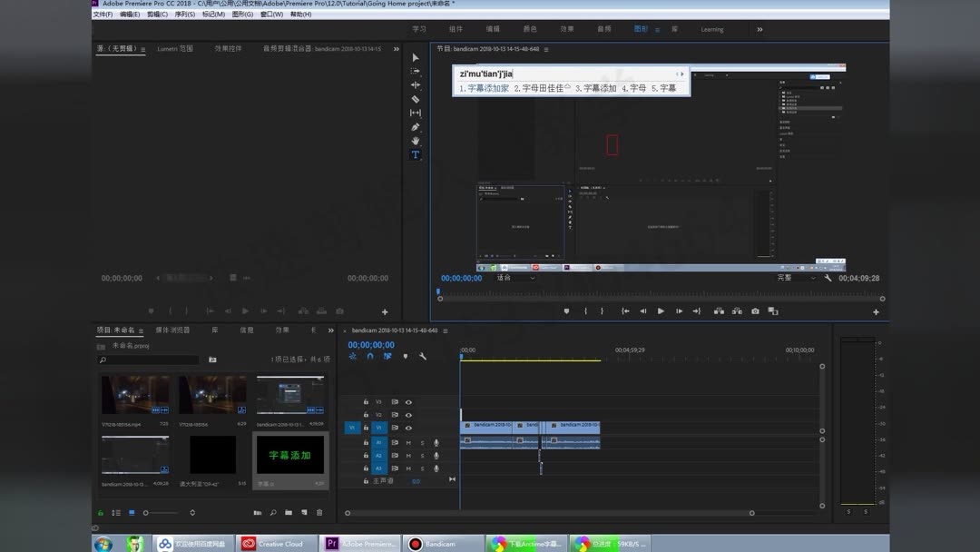Toggle lock on the V3 track
Screen dimensions: 980x552
coord(366,401)
